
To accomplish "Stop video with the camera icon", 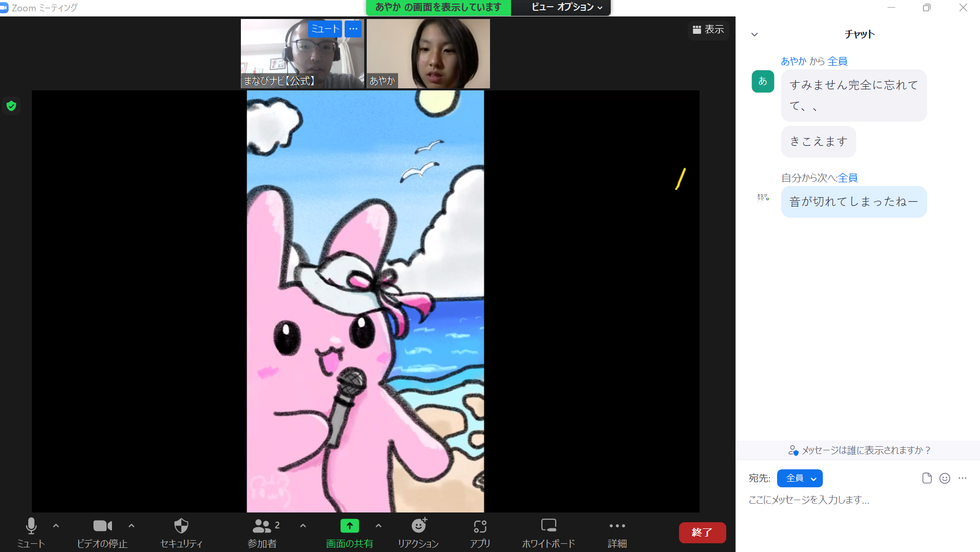I will coord(102,532).
